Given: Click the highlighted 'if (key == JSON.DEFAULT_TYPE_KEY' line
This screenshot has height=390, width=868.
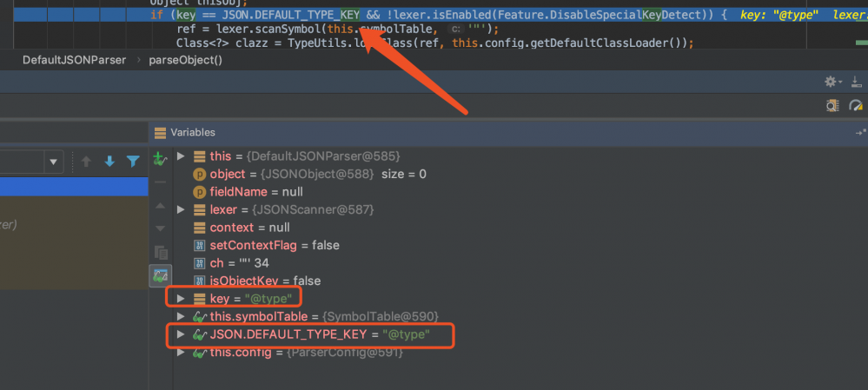Looking at the screenshot, I should [434, 15].
